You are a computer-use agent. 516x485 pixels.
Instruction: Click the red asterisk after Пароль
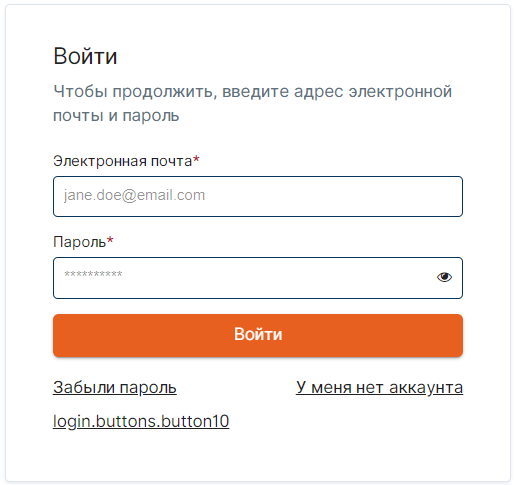[x=110, y=240]
